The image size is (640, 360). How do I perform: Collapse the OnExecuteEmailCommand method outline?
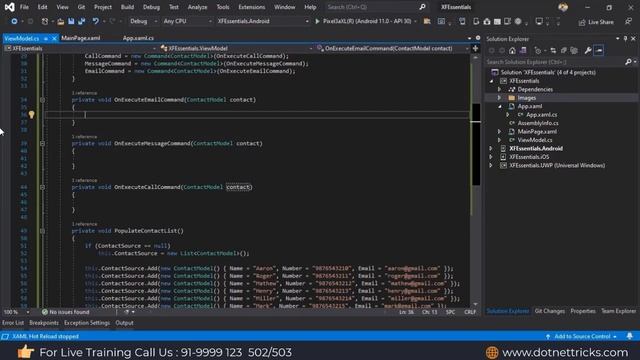(42, 100)
